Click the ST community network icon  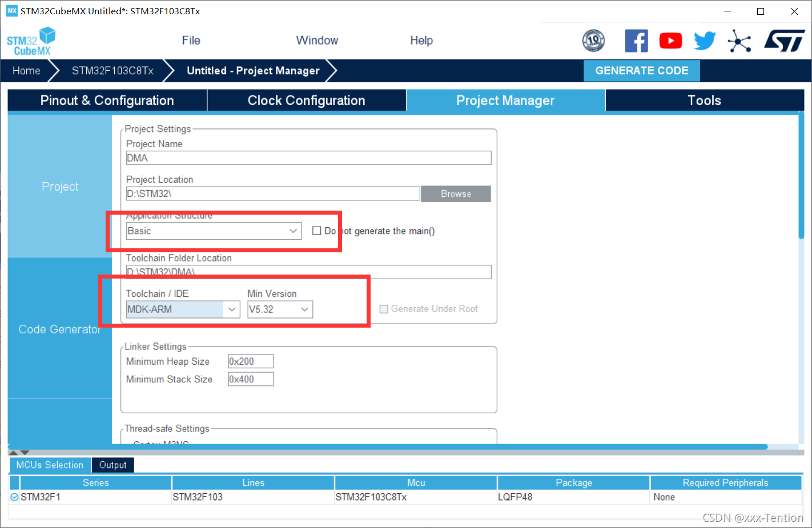click(x=739, y=41)
